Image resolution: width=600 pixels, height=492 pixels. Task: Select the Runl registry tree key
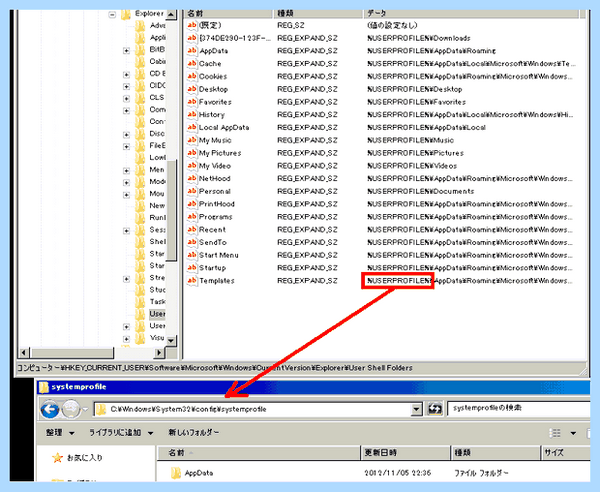157,218
